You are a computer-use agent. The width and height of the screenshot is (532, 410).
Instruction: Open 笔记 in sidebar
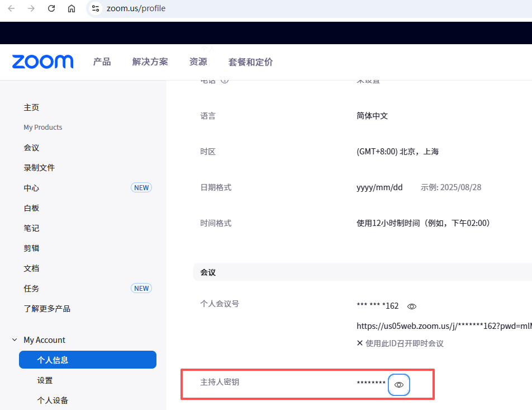pos(31,228)
